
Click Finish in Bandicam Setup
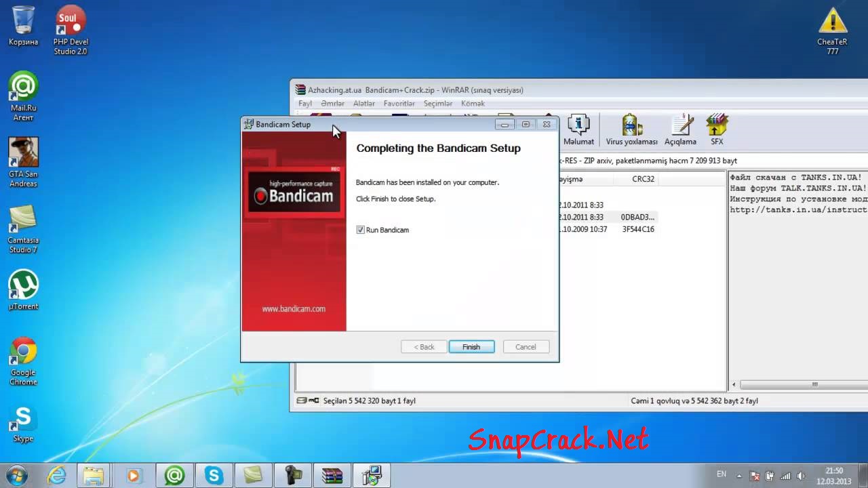coord(471,346)
